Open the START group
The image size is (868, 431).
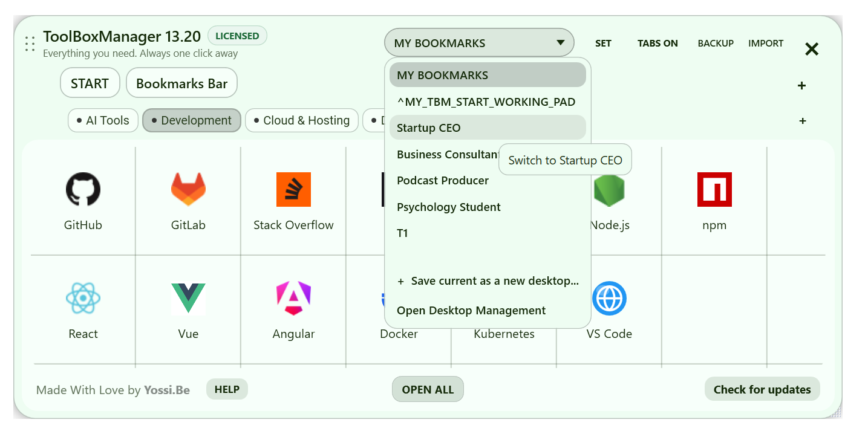[x=90, y=83]
